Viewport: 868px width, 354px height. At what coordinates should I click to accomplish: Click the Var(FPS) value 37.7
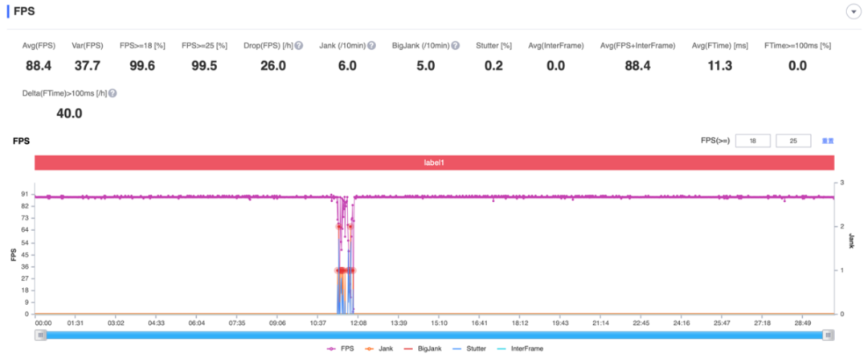tap(88, 66)
